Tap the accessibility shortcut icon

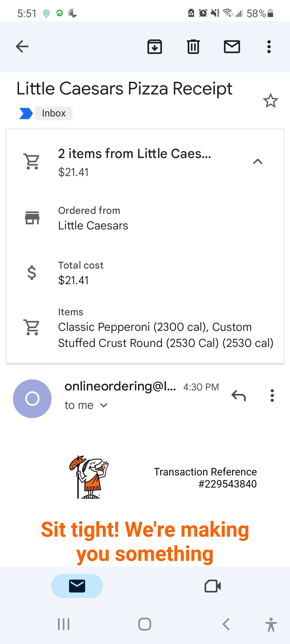[x=271, y=624]
